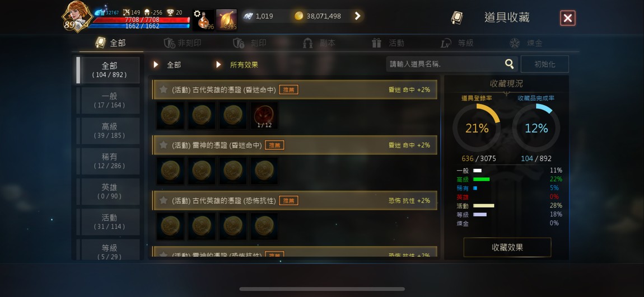Image resolution: width=644 pixels, height=297 pixels.
Task: Click the gold coin currency icon
Action: (299, 16)
